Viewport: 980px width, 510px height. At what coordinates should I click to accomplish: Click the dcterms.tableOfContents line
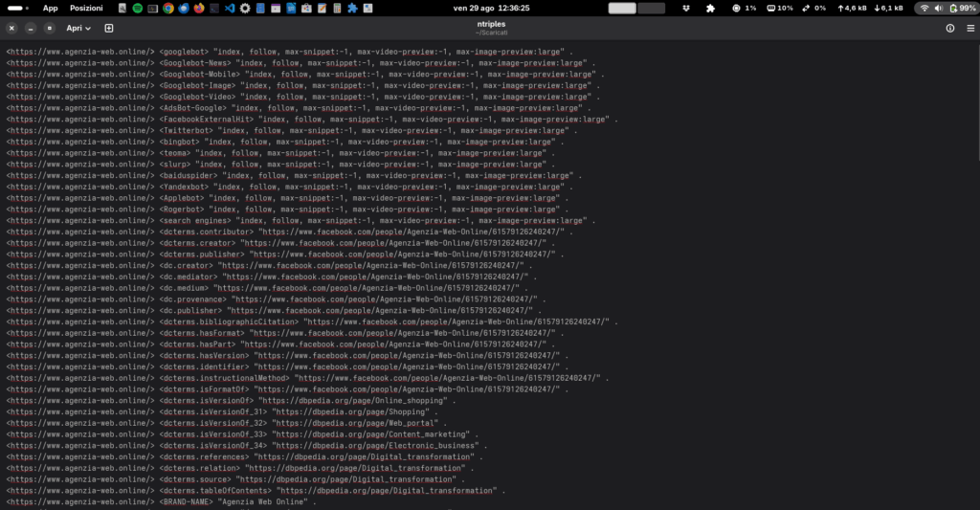[256, 491]
